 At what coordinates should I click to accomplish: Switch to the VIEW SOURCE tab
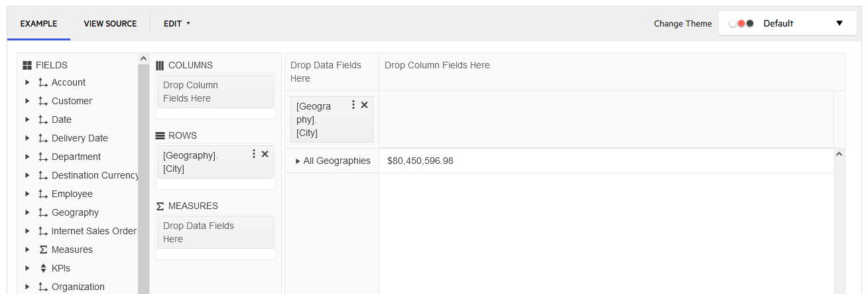110,24
